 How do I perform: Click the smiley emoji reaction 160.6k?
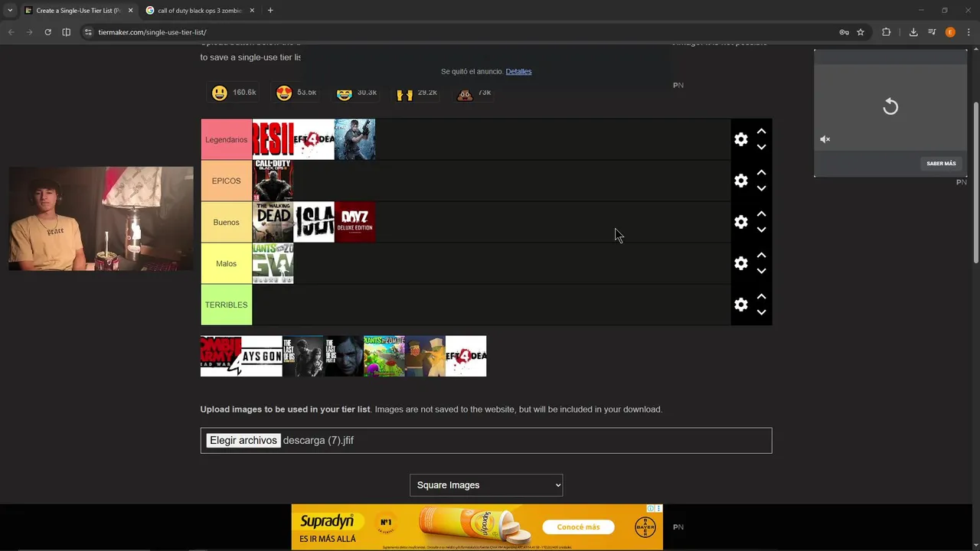233,93
